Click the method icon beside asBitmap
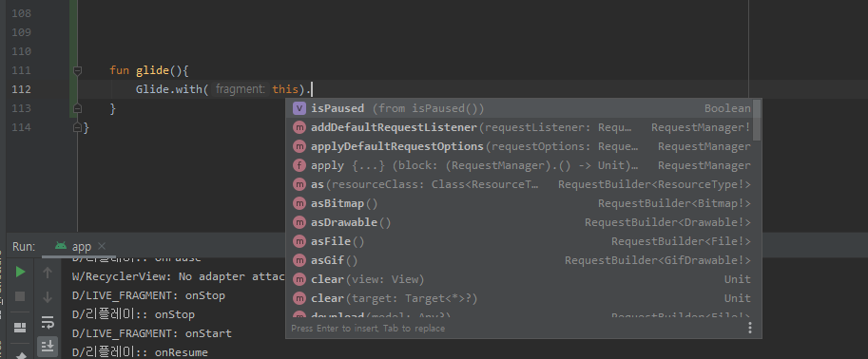Screen dimensions: 868x359 point(299,203)
